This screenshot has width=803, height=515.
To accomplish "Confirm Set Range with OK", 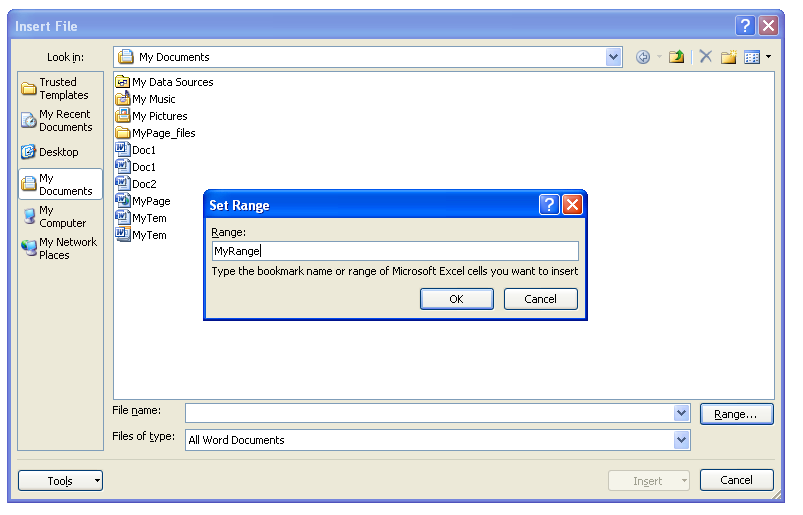I will pos(456,299).
